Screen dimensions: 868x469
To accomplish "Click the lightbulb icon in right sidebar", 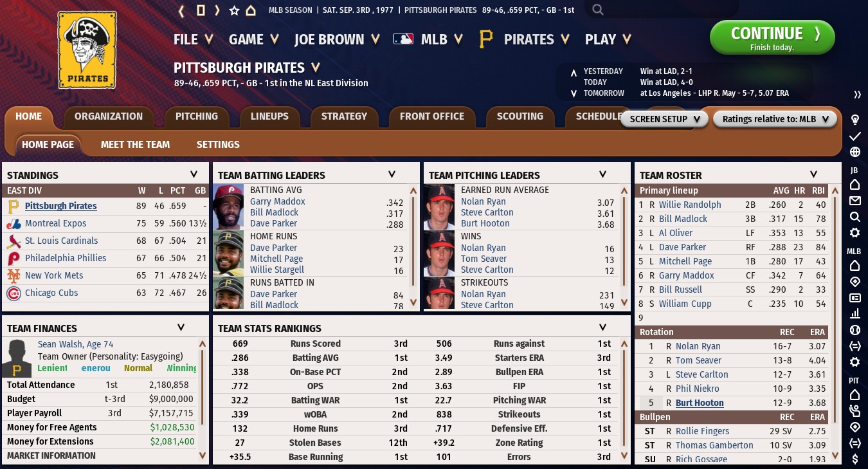I will [x=855, y=119].
